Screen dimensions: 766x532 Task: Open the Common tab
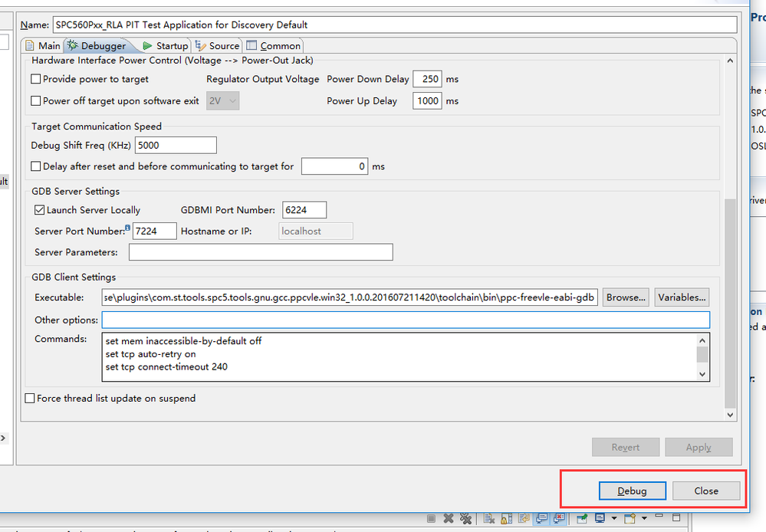[x=274, y=45]
